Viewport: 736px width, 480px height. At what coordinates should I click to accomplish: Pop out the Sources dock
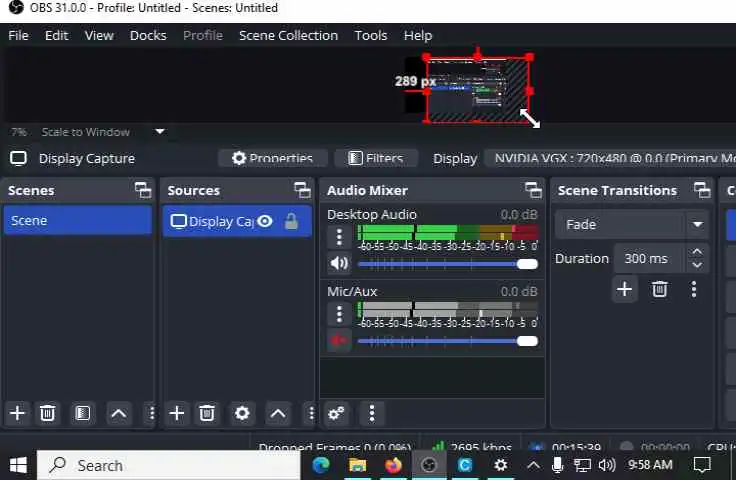[302, 190]
